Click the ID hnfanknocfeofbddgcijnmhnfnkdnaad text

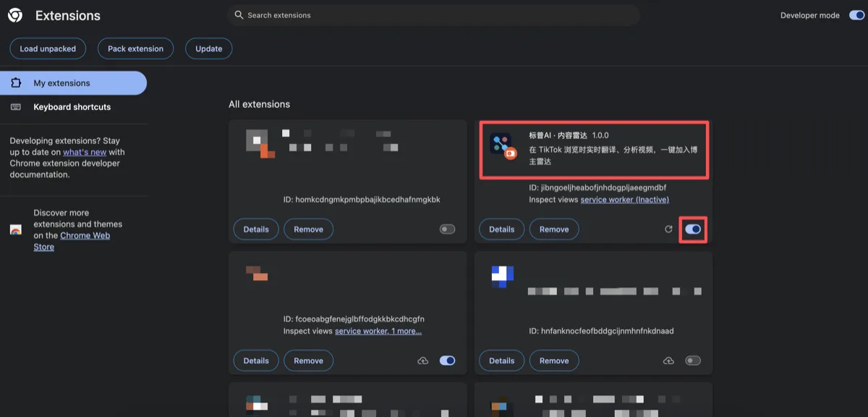(x=601, y=331)
